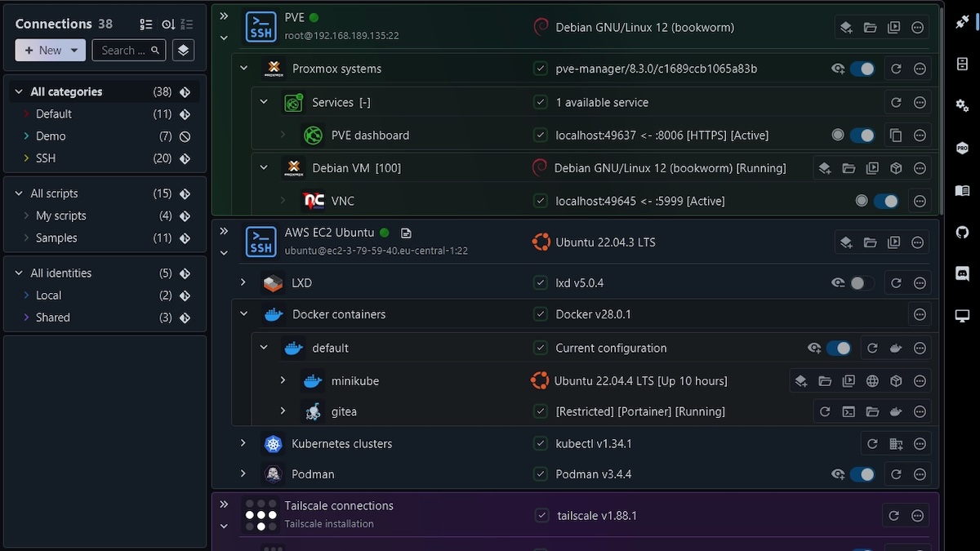Refresh the Kubernetes clusters row

(x=872, y=444)
